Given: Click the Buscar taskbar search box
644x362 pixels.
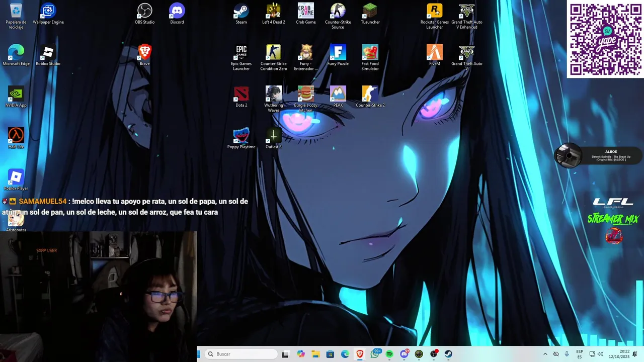Looking at the screenshot, I should pyautogui.click(x=242, y=354).
